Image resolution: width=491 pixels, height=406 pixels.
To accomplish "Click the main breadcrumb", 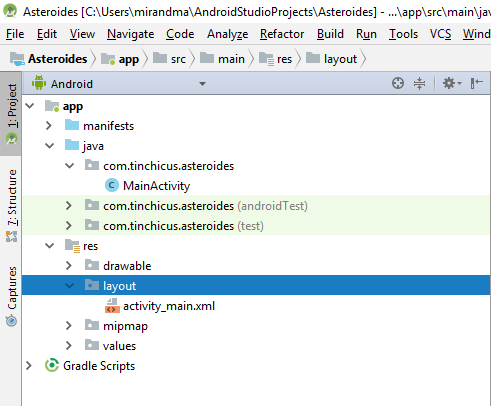I will (222, 59).
